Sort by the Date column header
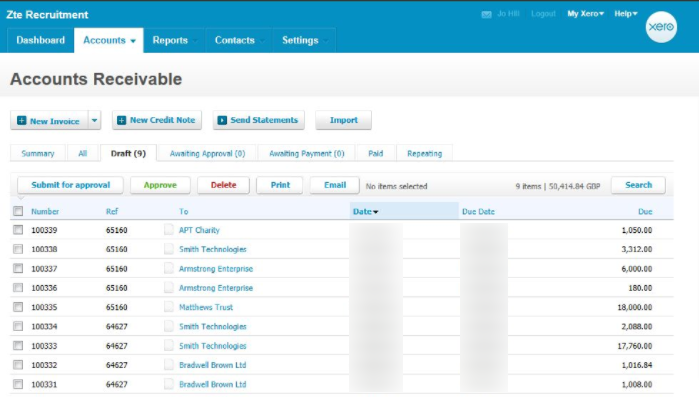 coord(365,211)
